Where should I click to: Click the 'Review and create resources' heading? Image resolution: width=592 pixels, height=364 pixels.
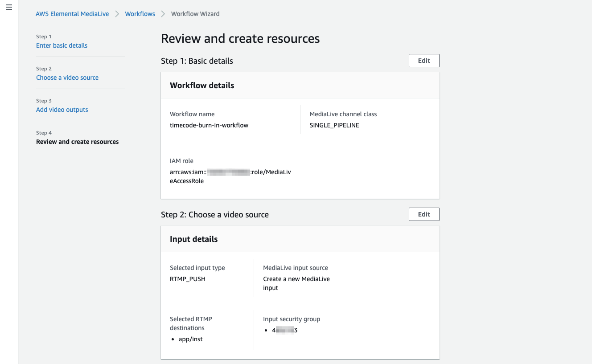240,38
